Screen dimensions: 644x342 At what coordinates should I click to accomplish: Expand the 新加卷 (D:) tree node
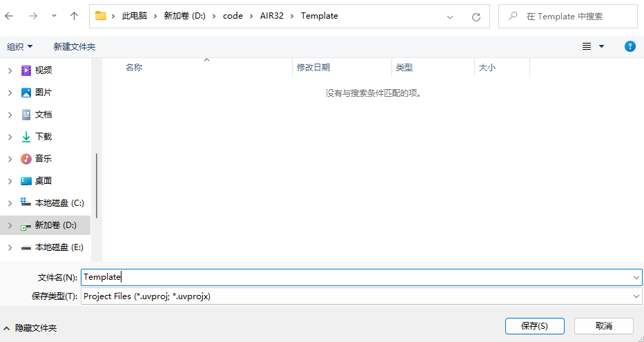(10, 226)
